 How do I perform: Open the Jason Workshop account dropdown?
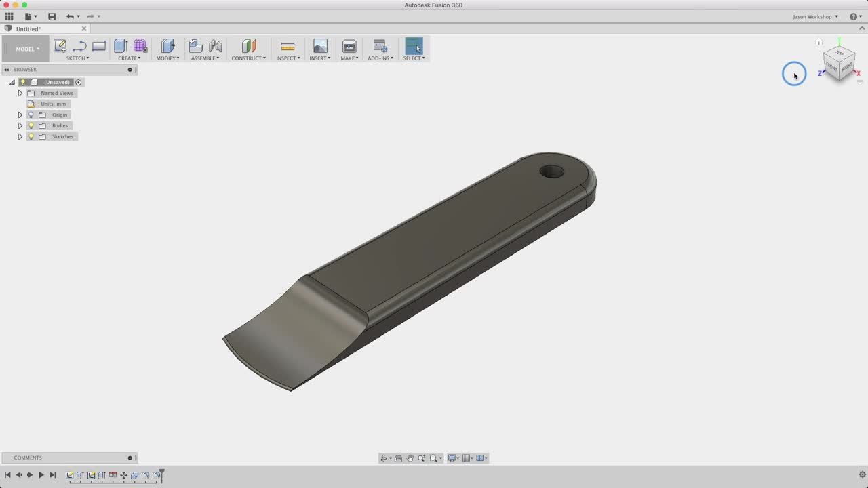click(815, 16)
